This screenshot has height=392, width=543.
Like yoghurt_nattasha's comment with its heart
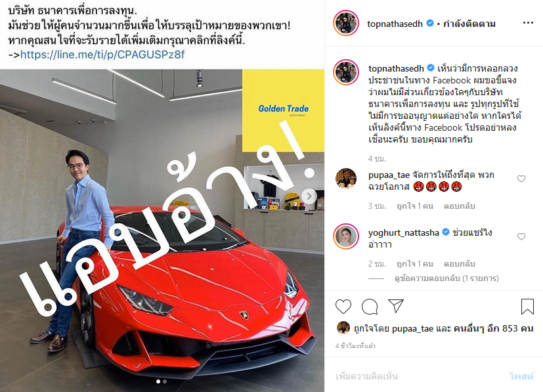click(521, 236)
